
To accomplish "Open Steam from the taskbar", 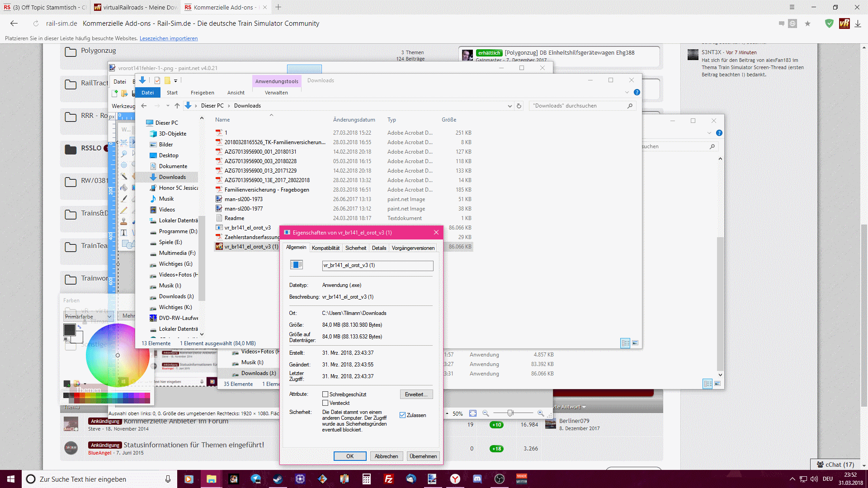I will pos(278,479).
